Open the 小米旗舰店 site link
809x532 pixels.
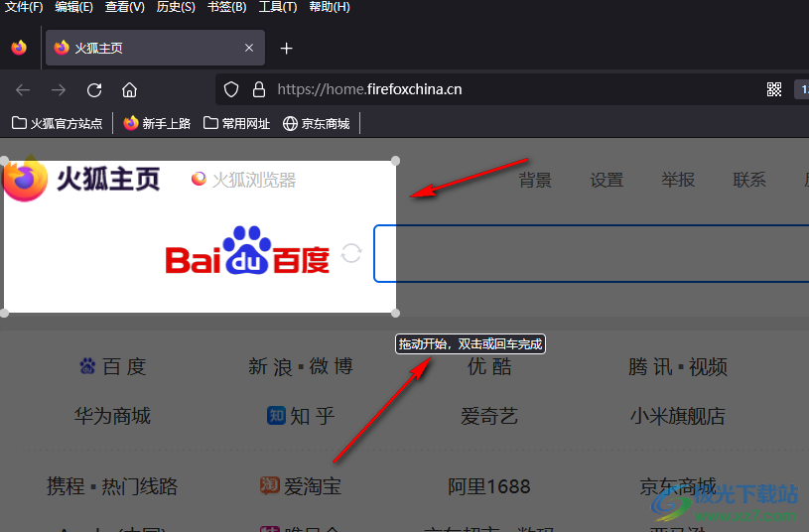677,416
